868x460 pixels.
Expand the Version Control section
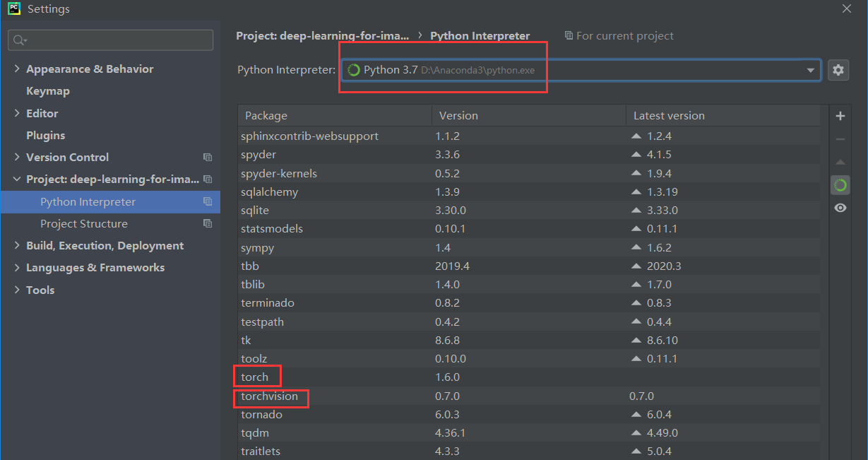[x=17, y=157]
